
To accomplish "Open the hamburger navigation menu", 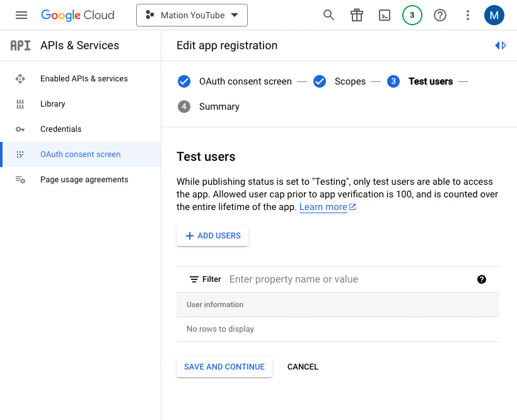I will click(21, 15).
